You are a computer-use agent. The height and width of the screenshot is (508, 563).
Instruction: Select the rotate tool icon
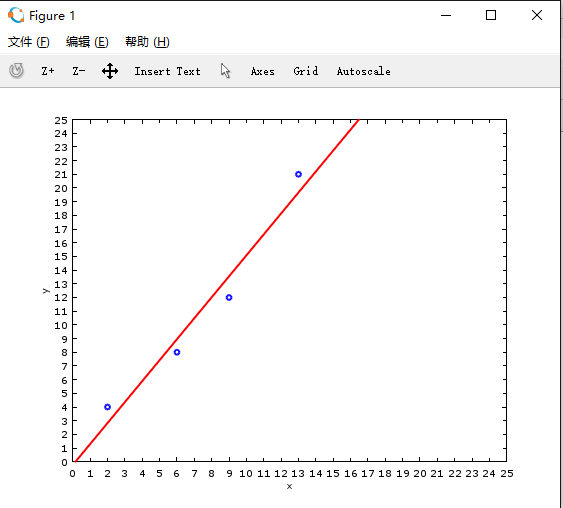click(16, 70)
